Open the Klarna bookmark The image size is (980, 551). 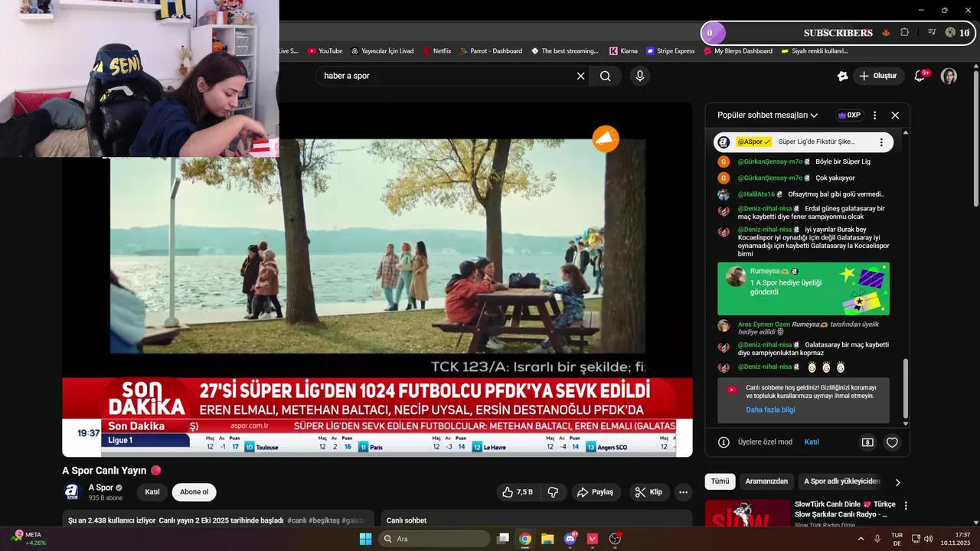pos(623,51)
